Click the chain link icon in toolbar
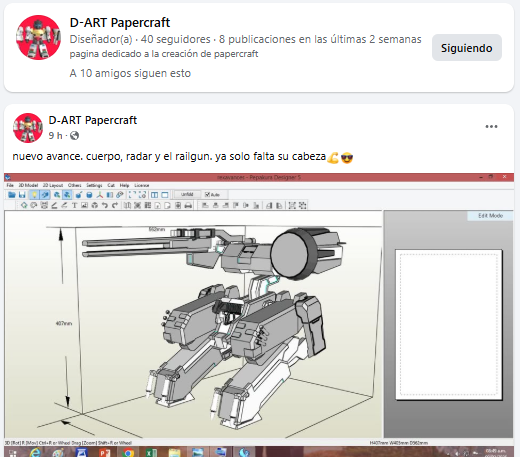520x457 pixels. point(119,195)
